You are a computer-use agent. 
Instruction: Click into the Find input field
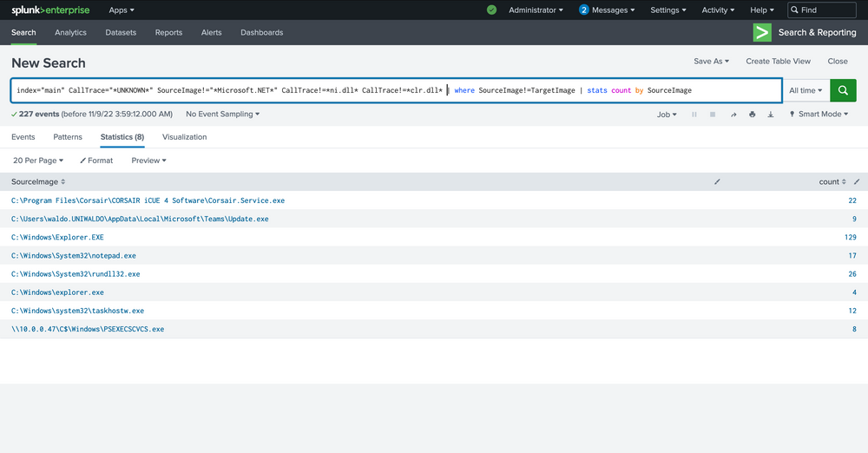pyautogui.click(x=827, y=10)
